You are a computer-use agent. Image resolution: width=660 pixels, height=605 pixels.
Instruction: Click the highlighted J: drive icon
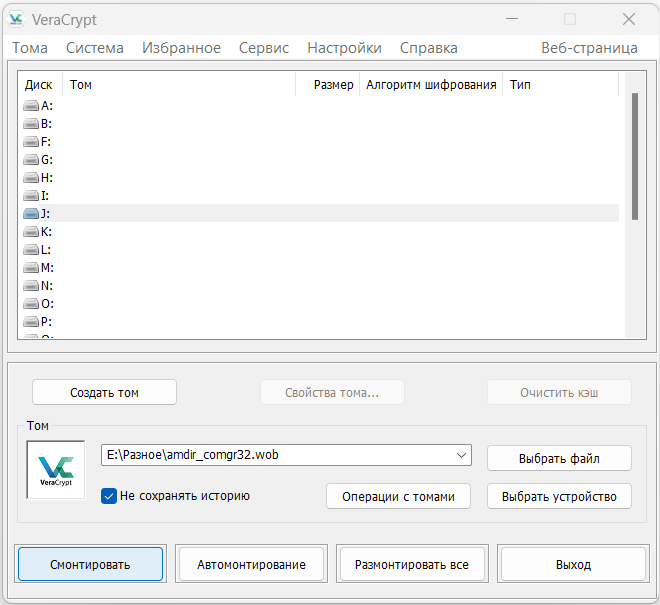coord(31,214)
